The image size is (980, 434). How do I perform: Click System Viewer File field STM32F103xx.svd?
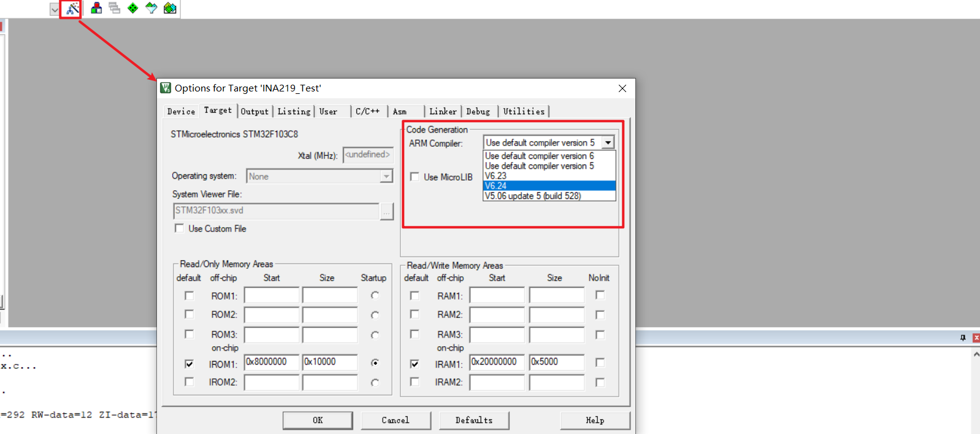click(276, 211)
